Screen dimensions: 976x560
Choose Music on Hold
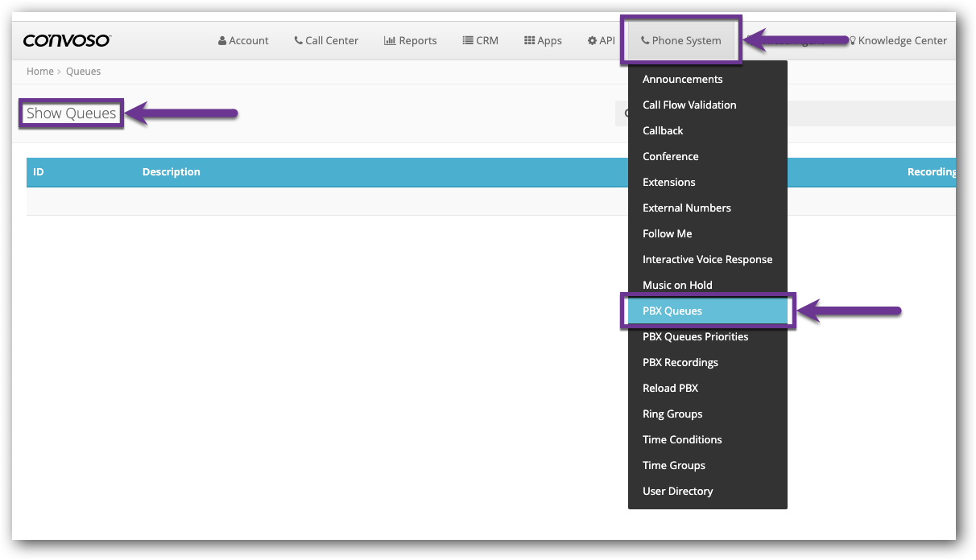(x=677, y=285)
